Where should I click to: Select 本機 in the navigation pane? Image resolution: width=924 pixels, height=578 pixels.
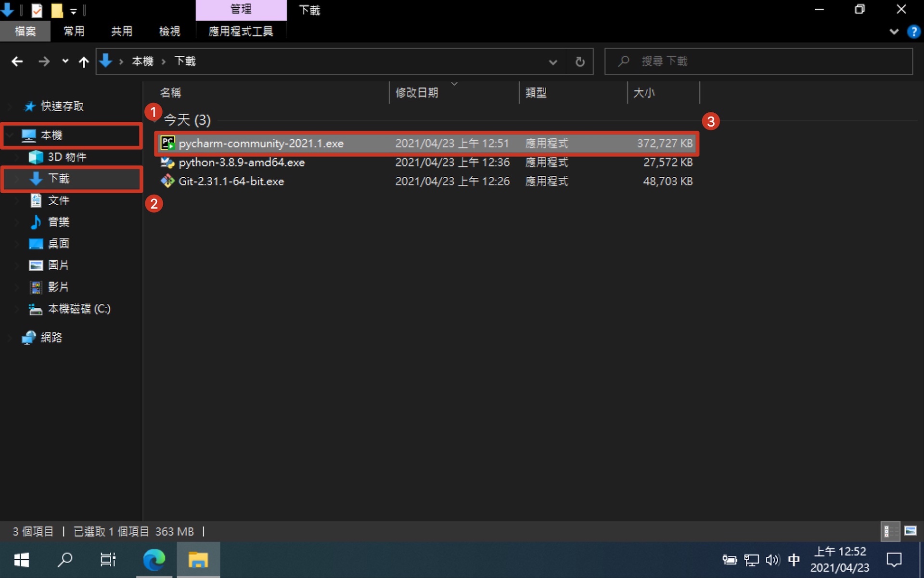pyautogui.click(x=51, y=135)
